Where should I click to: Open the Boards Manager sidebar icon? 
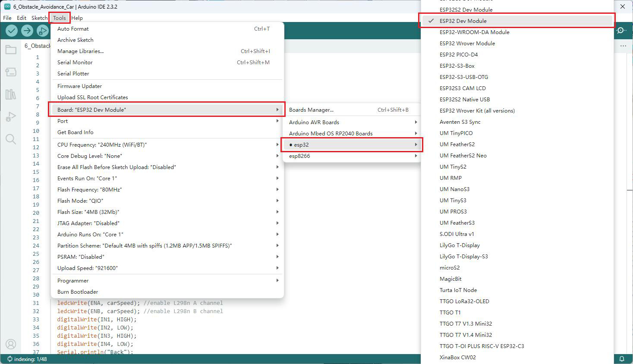click(11, 72)
